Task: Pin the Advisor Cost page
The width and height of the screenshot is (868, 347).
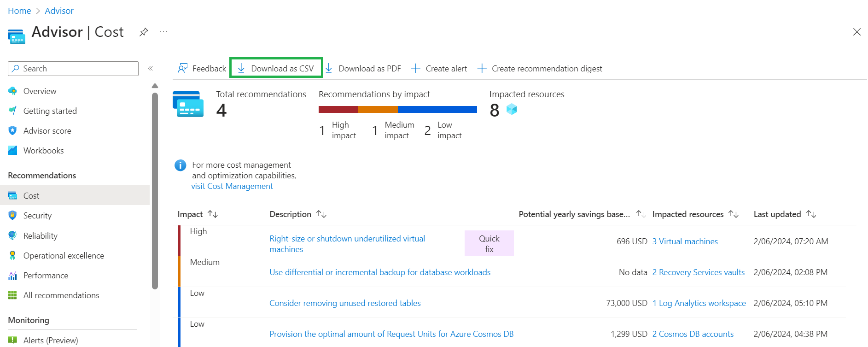Action: pyautogui.click(x=144, y=32)
